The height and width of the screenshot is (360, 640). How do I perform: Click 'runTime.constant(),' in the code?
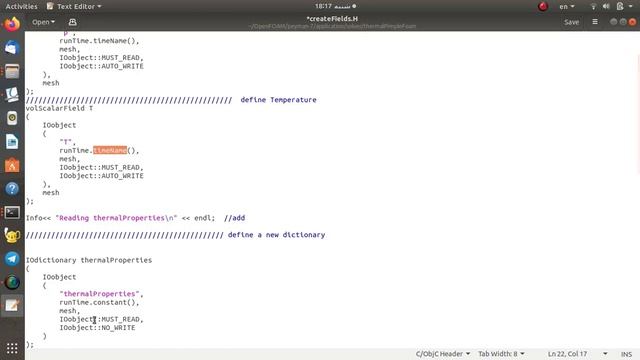[x=99, y=302]
